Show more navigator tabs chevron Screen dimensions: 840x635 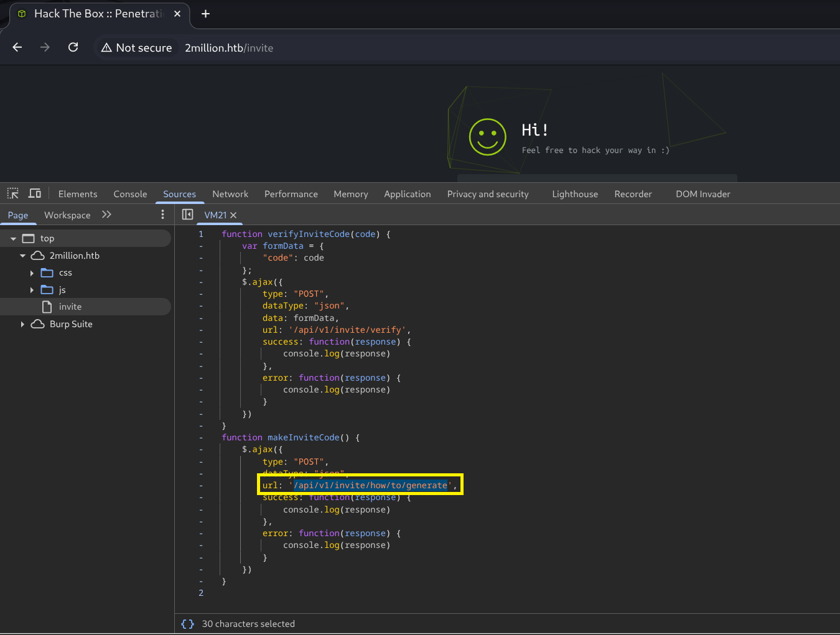pos(106,215)
